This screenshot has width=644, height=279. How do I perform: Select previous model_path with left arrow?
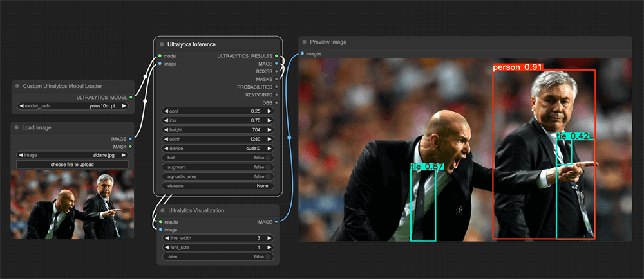pos(21,105)
